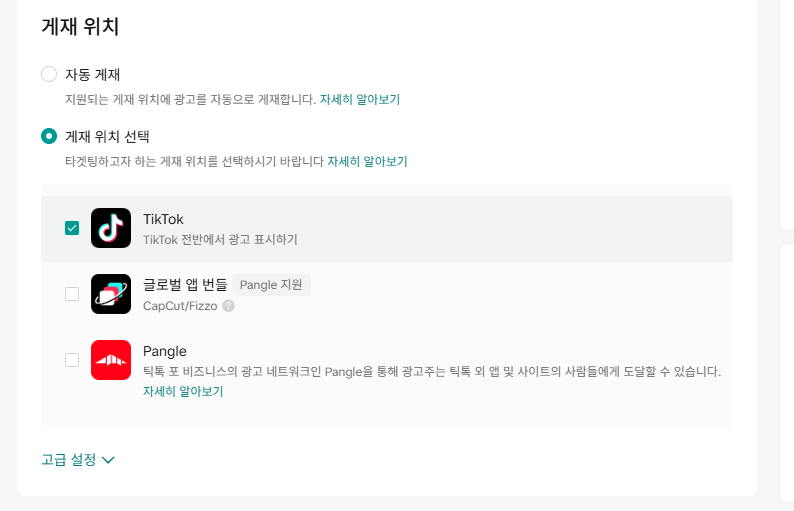Choose the 게재 위치 선택 radio option
The width and height of the screenshot is (794, 511).
(49, 136)
